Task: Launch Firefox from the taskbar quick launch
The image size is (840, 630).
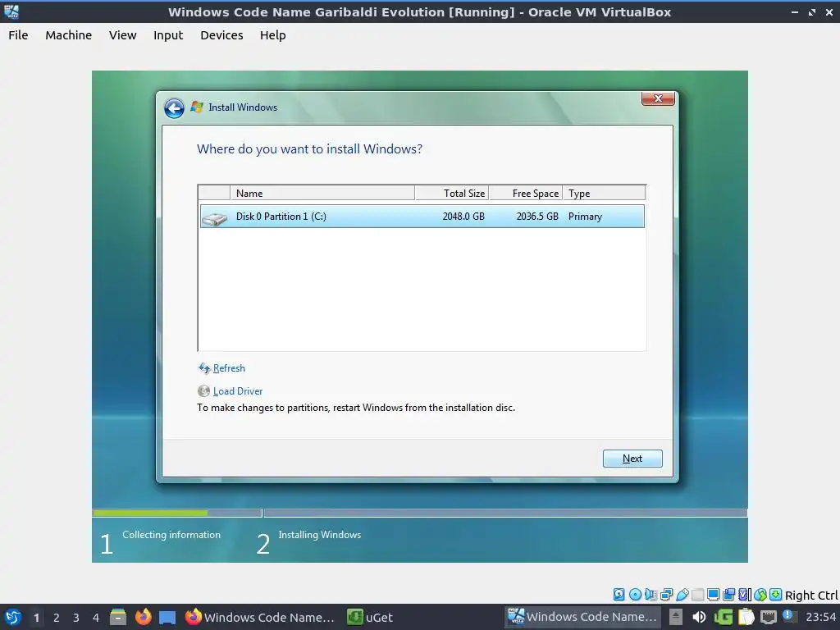Action: click(x=143, y=617)
